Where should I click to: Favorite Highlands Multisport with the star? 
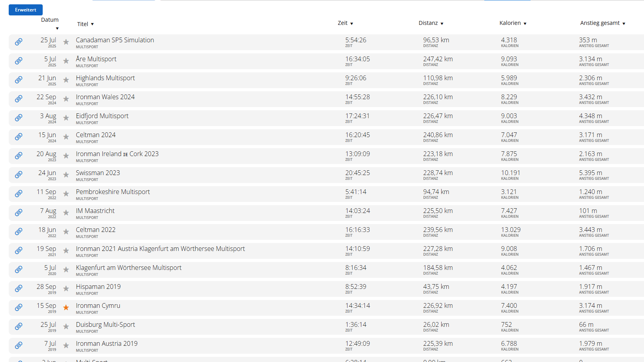(x=66, y=80)
